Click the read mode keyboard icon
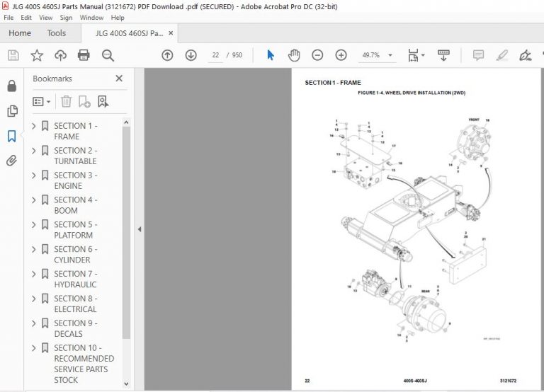The height and width of the screenshot is (392, 544). coord(443,55)
